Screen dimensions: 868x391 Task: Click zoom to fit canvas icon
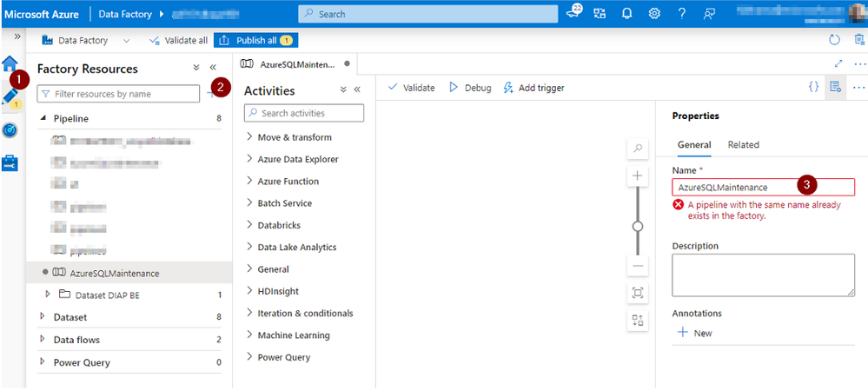(638, 293)
